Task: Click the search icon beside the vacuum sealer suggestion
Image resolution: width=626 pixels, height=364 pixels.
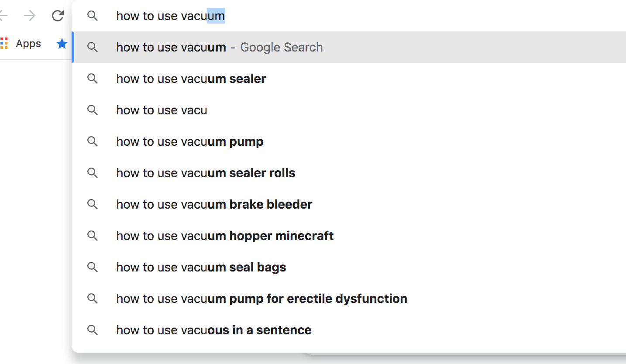Action: pos(93,79)
